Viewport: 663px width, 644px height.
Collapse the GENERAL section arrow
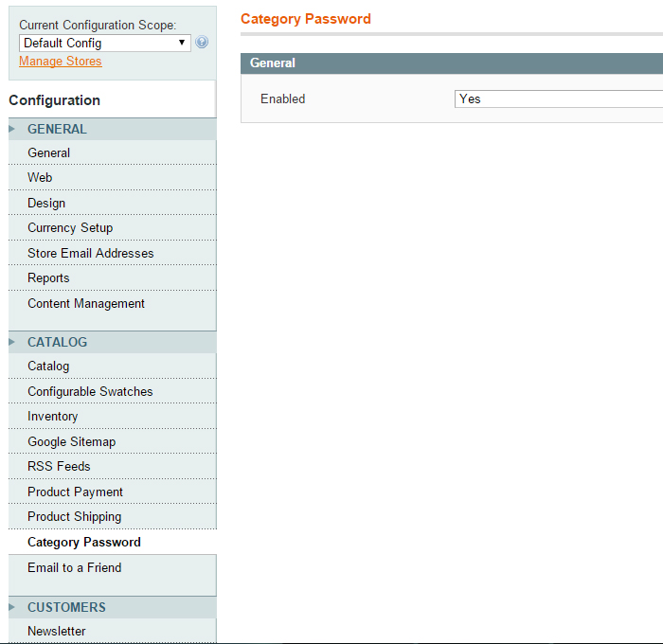(x=12, y=129)
